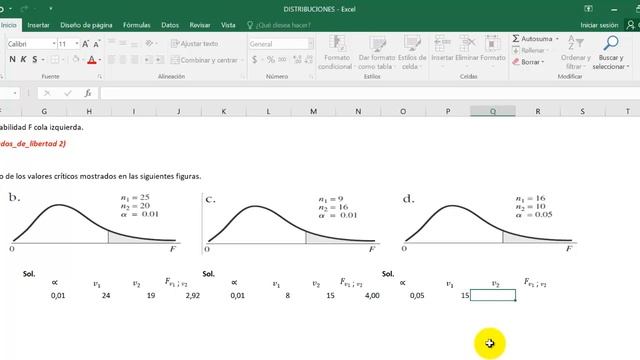Click Autosuma sigma icon
Image resolution: width=640 pixels, height=360 pixels.
click(516, 39)
